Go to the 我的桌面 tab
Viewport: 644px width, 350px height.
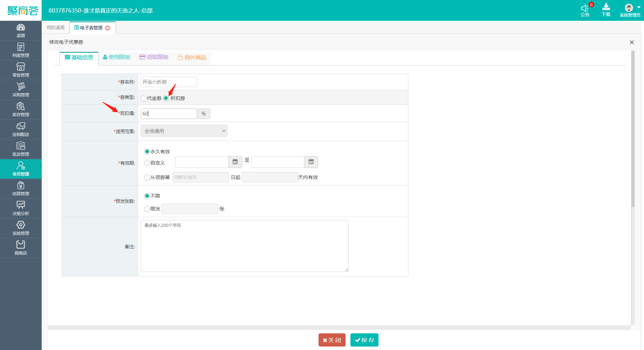pos(56,28)
